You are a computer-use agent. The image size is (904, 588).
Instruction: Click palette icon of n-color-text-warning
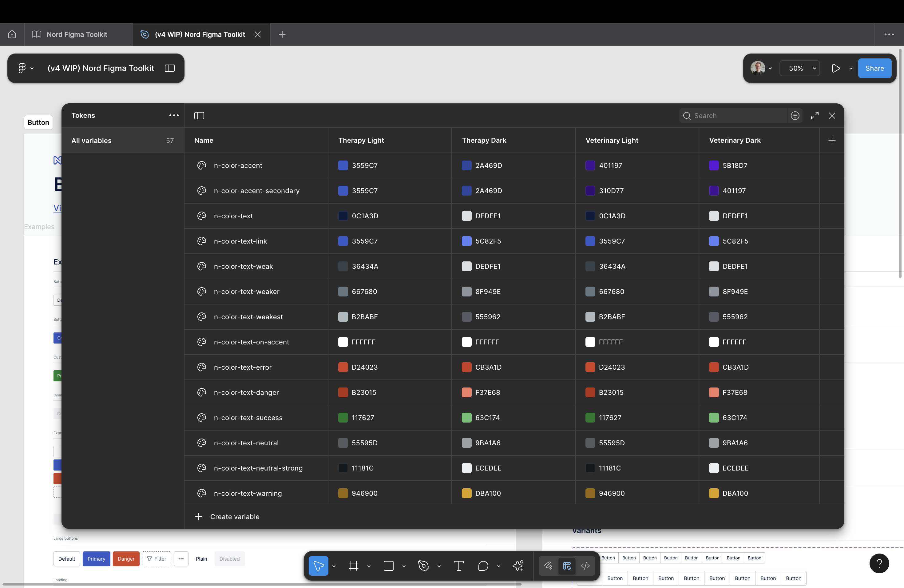(202, 493)
